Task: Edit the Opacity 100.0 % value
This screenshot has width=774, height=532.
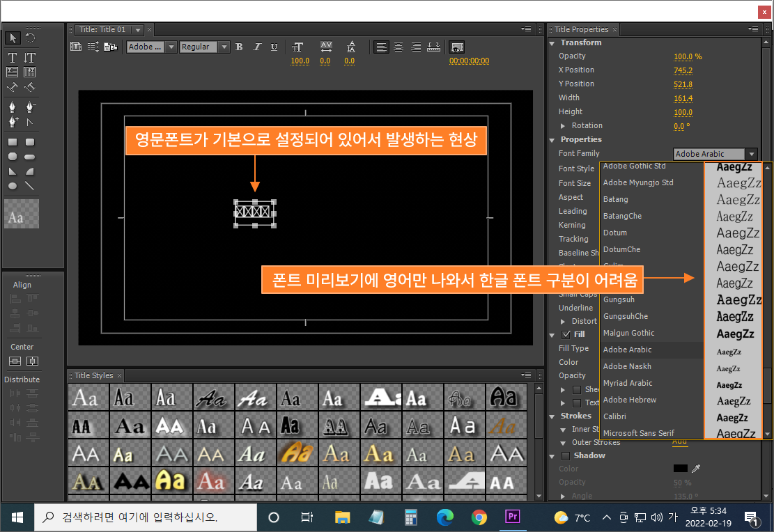Action: [688, 57]
